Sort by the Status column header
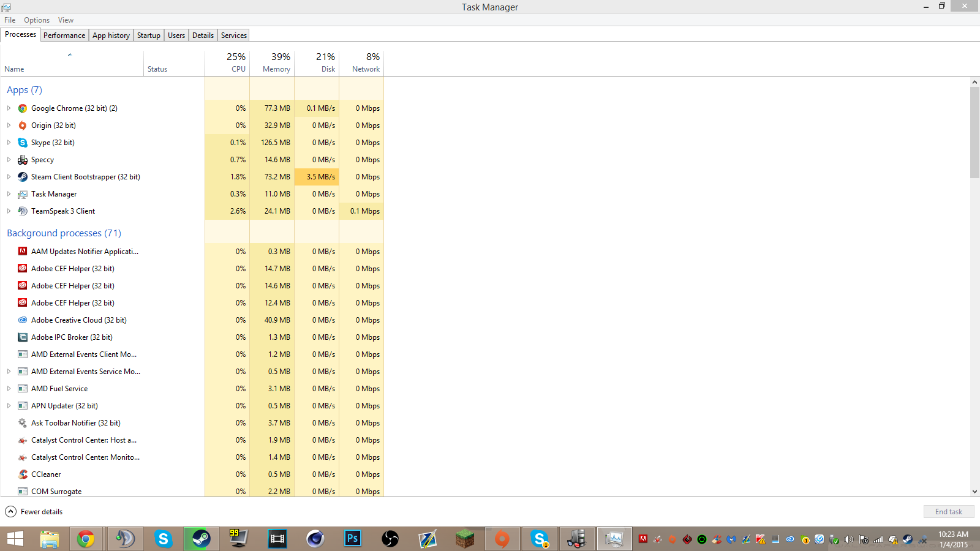980x551 pixels. (x=175, y=62)
